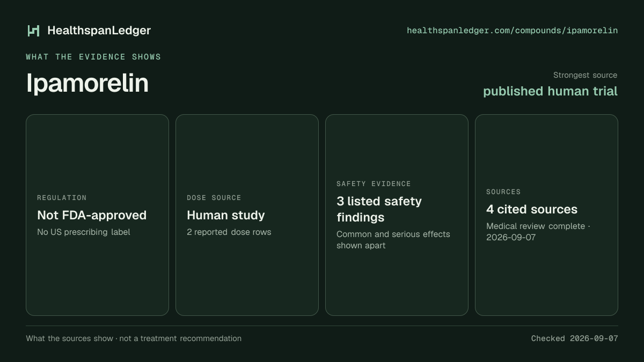Click the Dose Source card label

pos(214,198)
